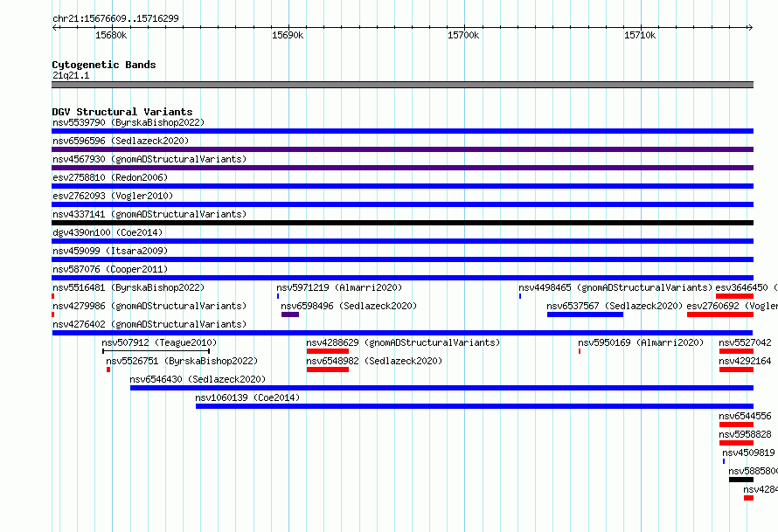
Task: Select the blue bar under nsv6546430
Action: 441,388
